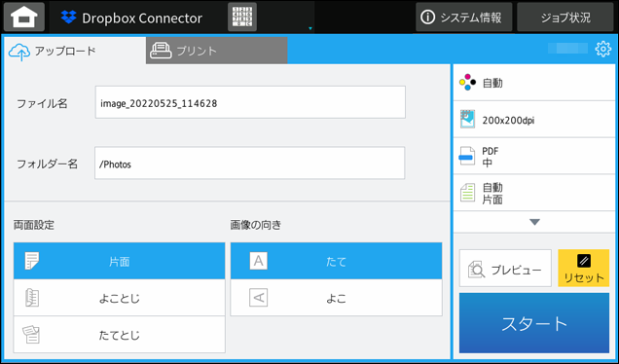Switch to the アップロード tab

(x=75, y=51)
